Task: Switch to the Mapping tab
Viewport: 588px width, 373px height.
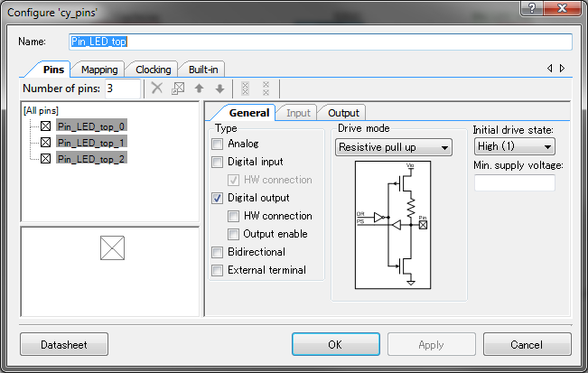Action: point(99,70)
